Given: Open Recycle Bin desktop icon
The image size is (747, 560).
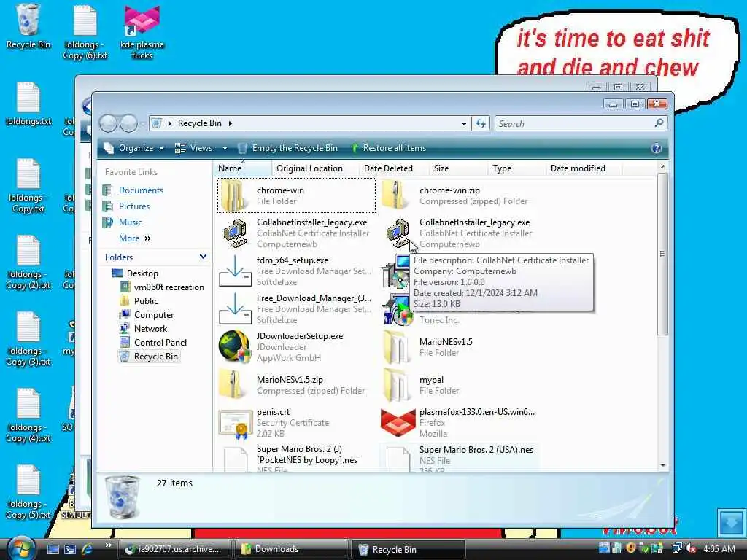Looking at the screenshot, I should [28, 27].
